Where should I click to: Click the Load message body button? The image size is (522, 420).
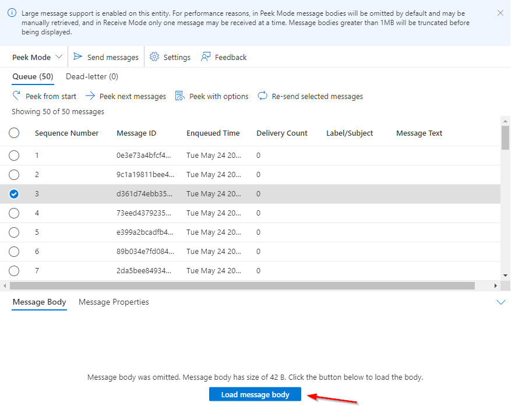click(x=255, y=394)
